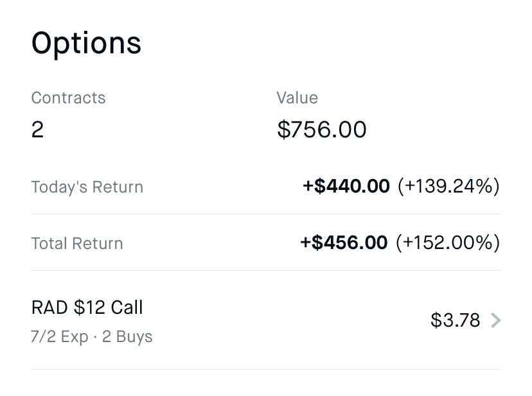
Task: Tap the $3.78 option price
Action: point(455,320)
